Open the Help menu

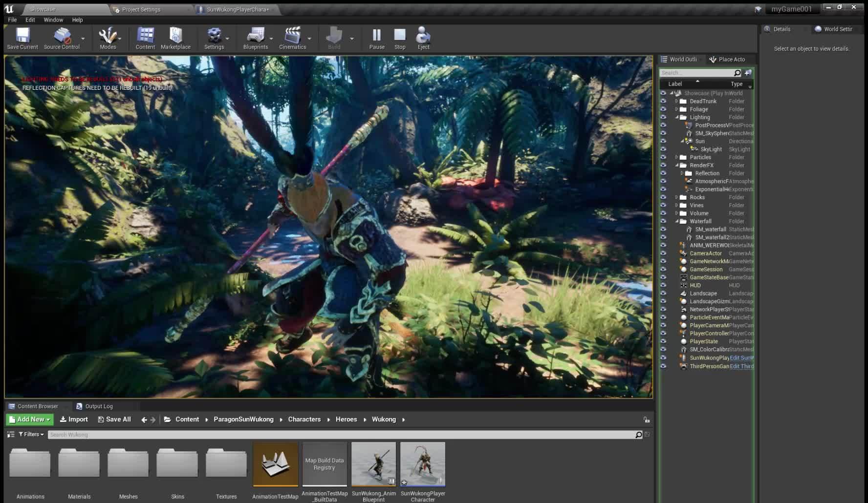pyautogui.click(x=77, y=20)
